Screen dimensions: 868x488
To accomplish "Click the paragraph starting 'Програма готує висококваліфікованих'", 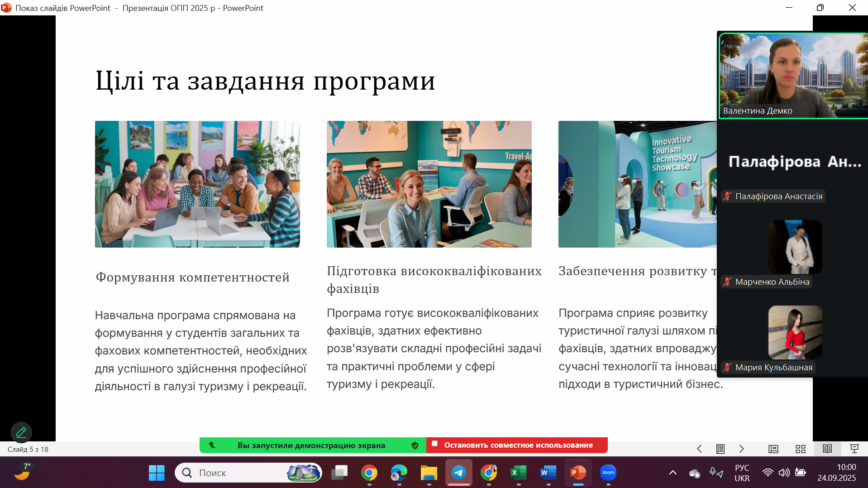I will tap(434, 349).
